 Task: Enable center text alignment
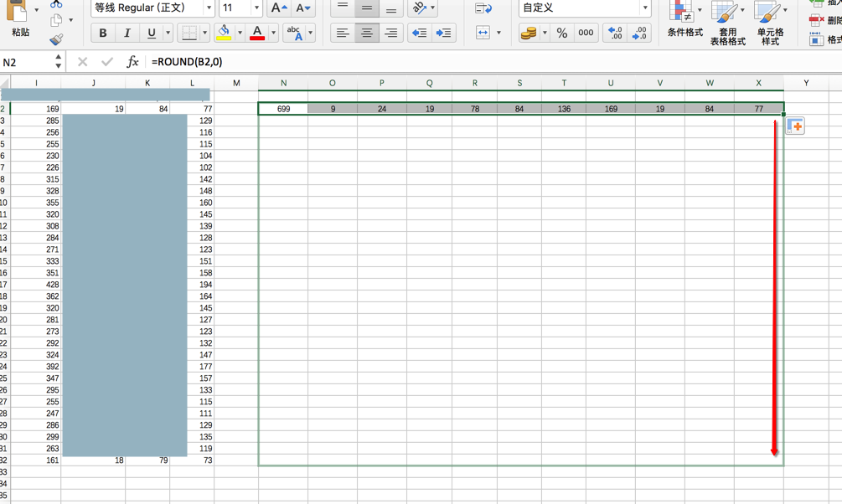367,33
